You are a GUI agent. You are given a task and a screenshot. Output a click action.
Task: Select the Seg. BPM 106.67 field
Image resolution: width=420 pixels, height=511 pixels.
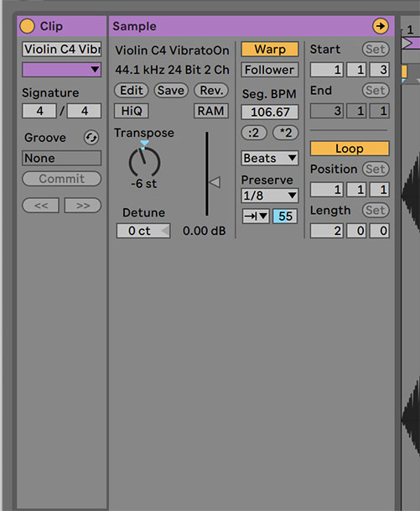(x=270, y=112)
